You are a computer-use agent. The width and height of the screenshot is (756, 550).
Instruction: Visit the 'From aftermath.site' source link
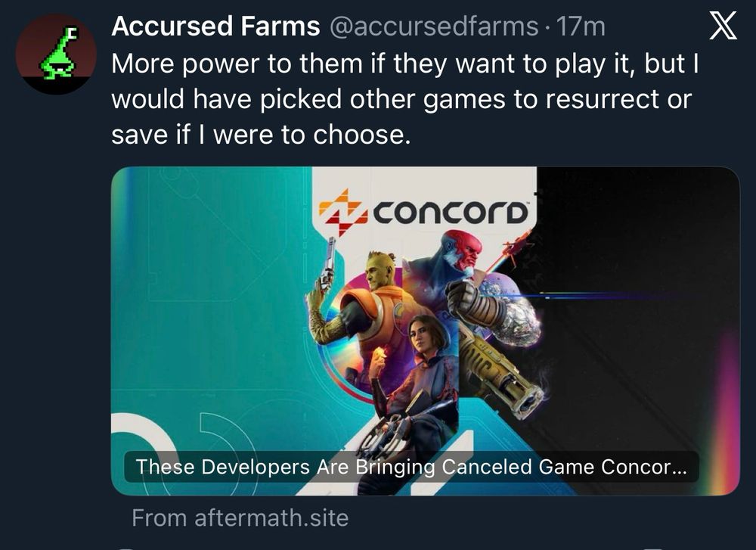(240, 518)
